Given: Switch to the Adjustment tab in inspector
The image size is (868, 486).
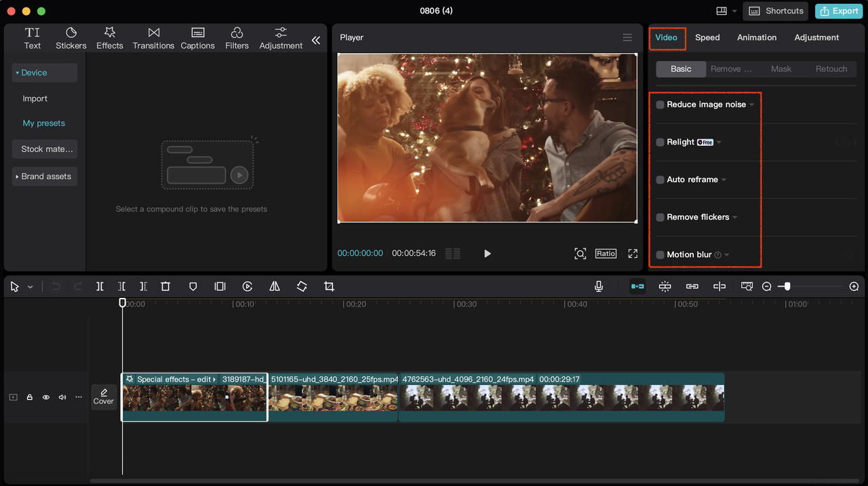Looking at the screenshot, I should point(816,37).
